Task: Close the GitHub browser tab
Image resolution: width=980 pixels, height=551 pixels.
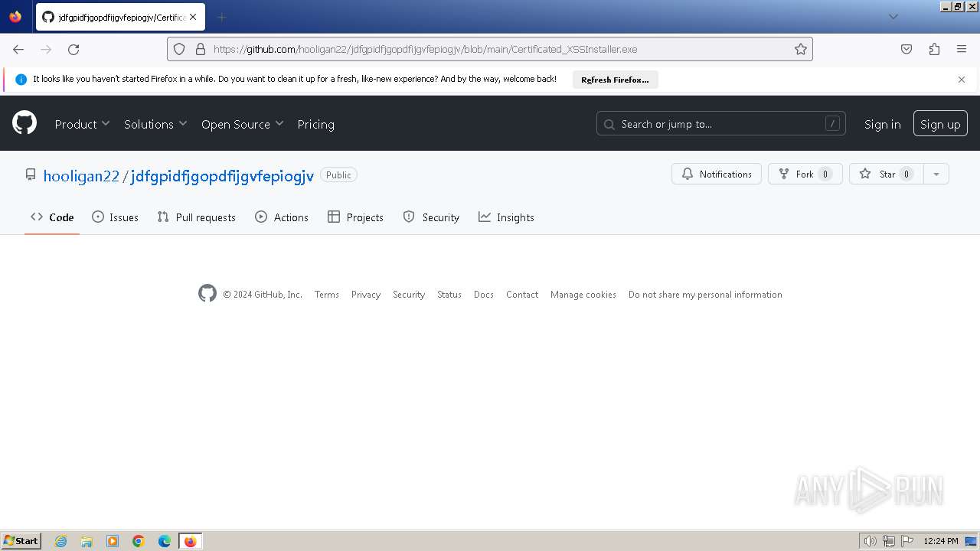Action: point(193,17)
